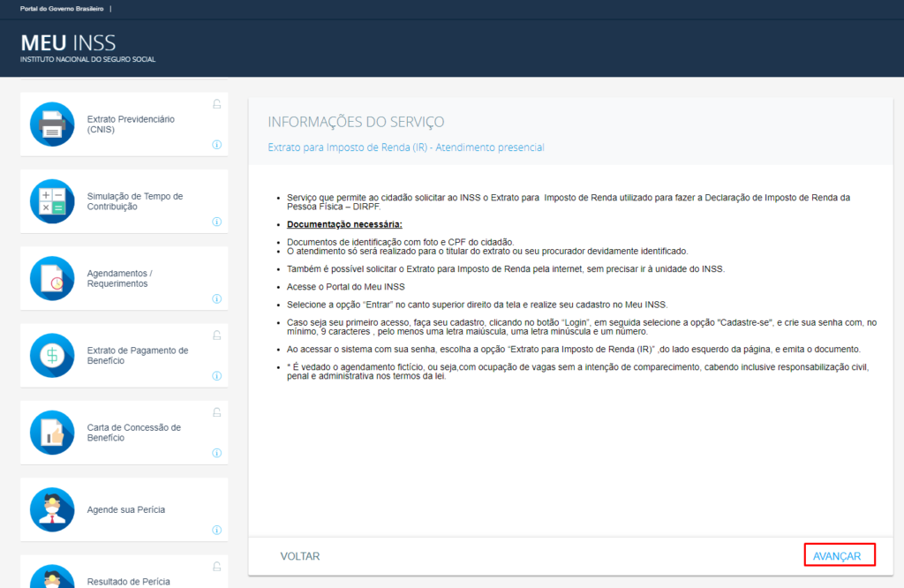Click the paragraph starting 'É vedado o agendamento fictício'

coord(577,371)
